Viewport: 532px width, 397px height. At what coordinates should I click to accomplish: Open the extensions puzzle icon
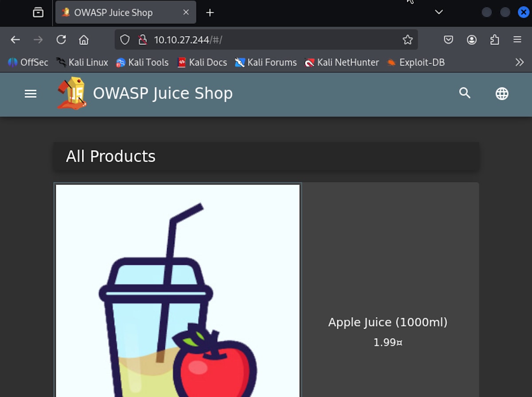494,40
